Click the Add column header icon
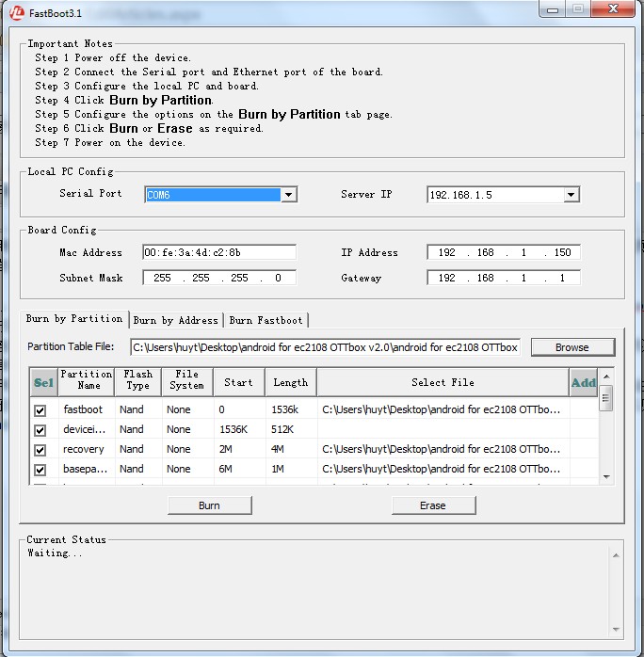This screenshot has height=657, width=644. pyautogui.click(x=584, y=382)
